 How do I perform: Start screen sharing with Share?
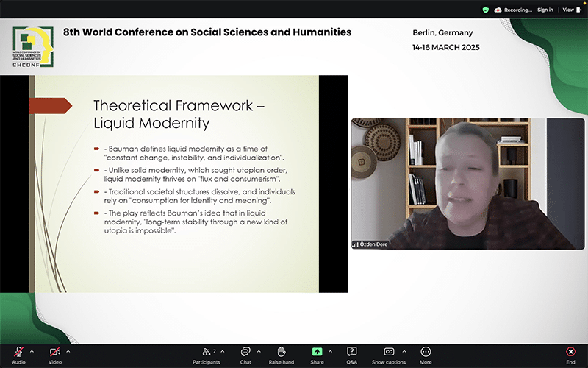click(x=317, y=353)
